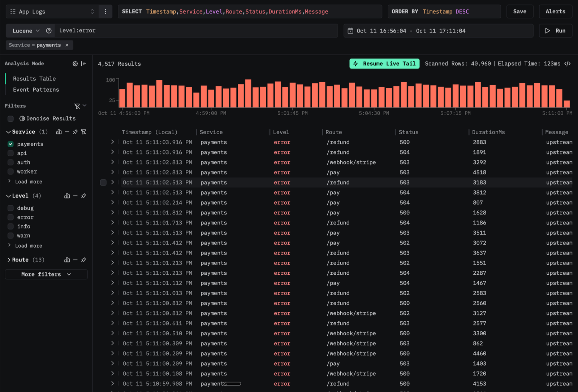
Task: Run the query
Action: 556,31
